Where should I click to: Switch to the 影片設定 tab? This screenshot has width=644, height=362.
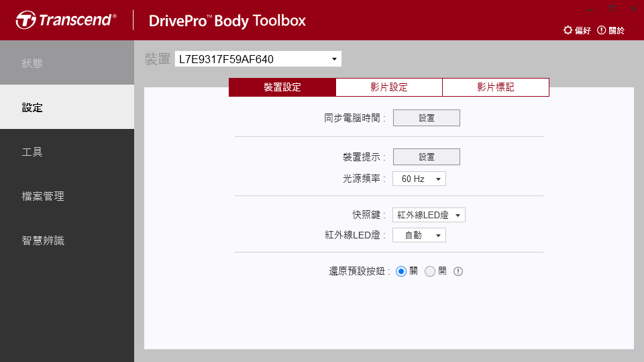tap(389, 87)
